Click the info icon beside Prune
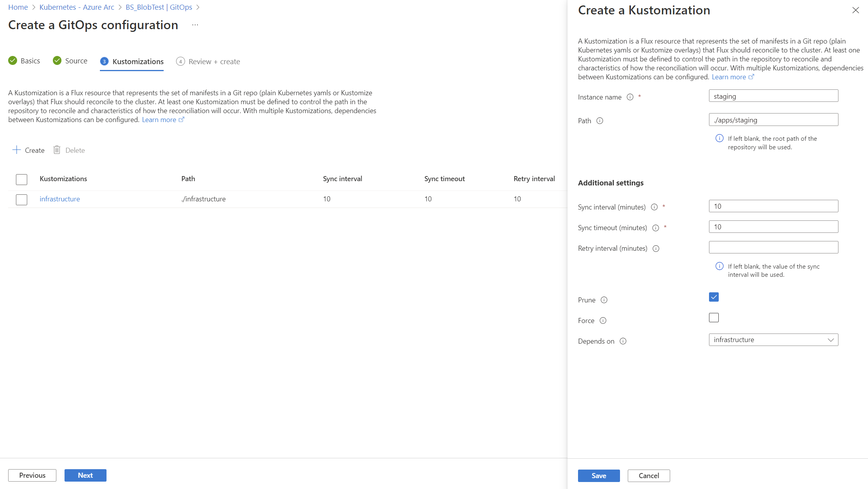Image resolution: width=868 pixels, height=489 pixels. click(604, 300)
